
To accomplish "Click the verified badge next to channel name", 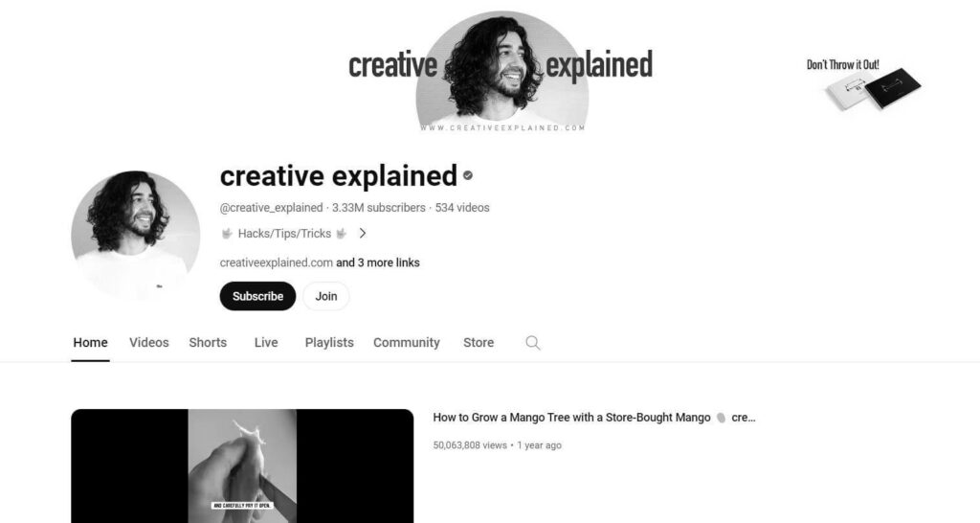I will click(467, 176).
